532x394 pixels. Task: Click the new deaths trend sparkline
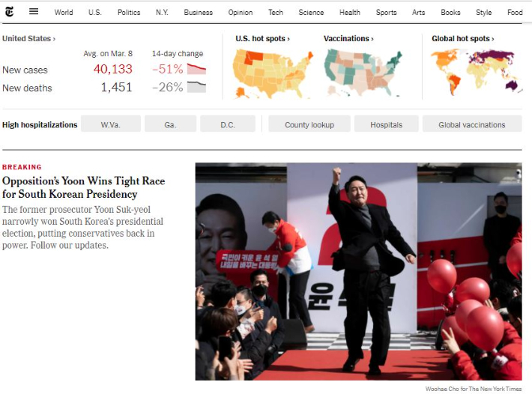tap(196, 87)
